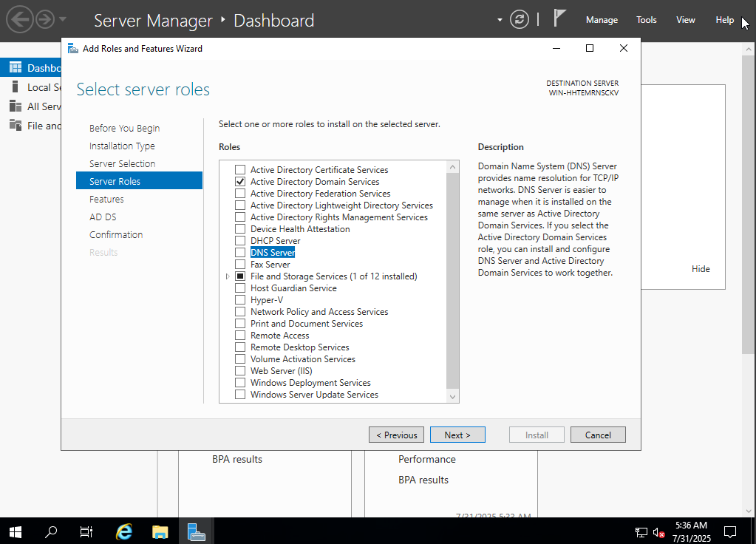The image size is (756, 544).
Task: Click the Next button in the wizard
Action: click(x=457, y=435)
